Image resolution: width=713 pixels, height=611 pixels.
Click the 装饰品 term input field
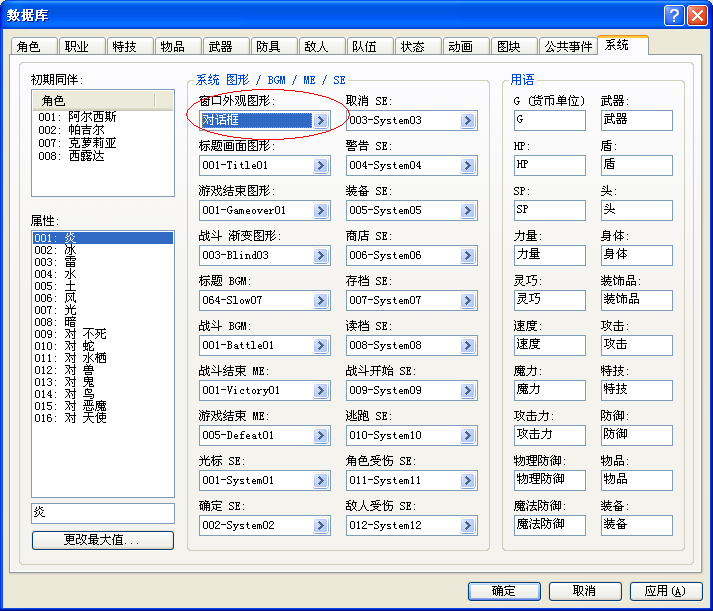637,300
